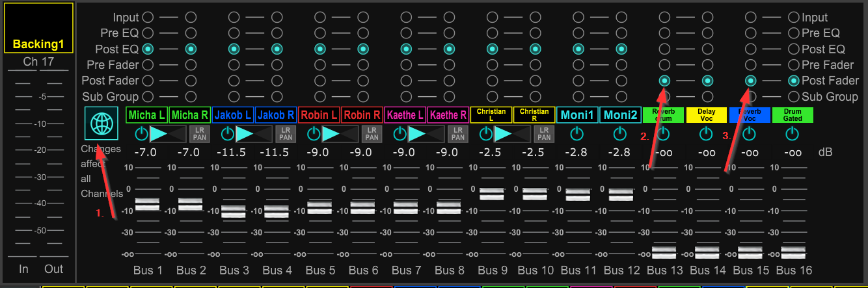Viewport: 868px width, 288px height.
Task: Click the green Reverb drum label
Action: (x=664, y=116)
